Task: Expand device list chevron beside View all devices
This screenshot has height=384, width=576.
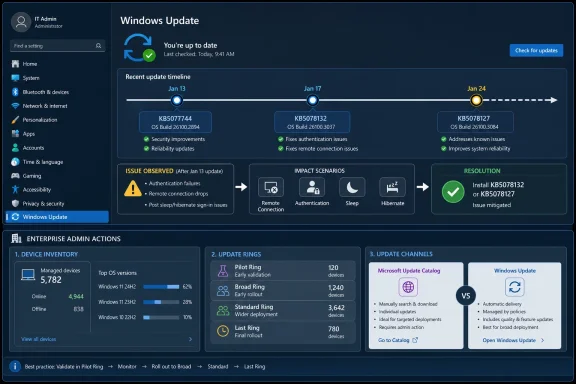Action: (x=190, y=339)
